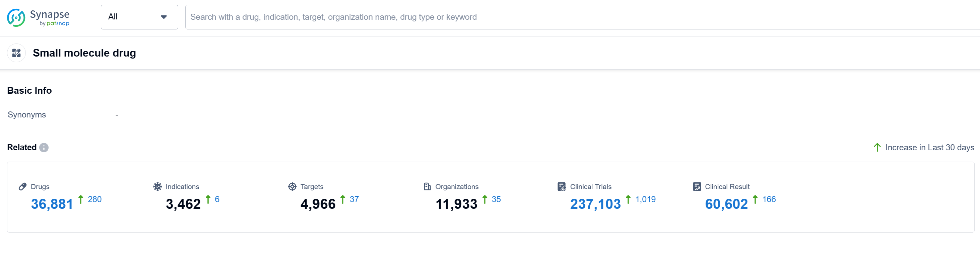The image size is (980, 254).
Task: Open the 60,602 Clinical Result link
Action: [x=726, y=204]
